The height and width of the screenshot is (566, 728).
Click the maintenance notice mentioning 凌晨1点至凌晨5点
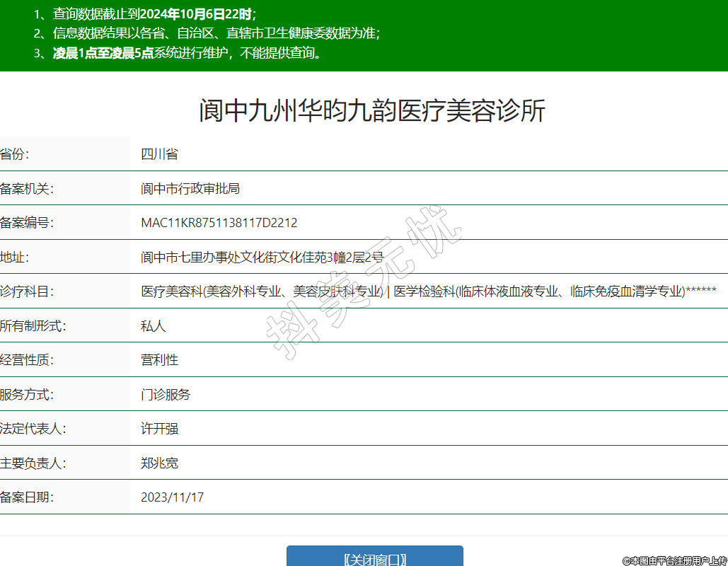pos(187,53)
